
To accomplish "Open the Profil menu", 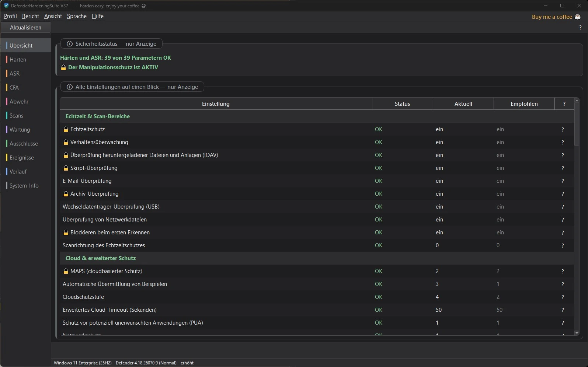I will (x=10, y=16).
